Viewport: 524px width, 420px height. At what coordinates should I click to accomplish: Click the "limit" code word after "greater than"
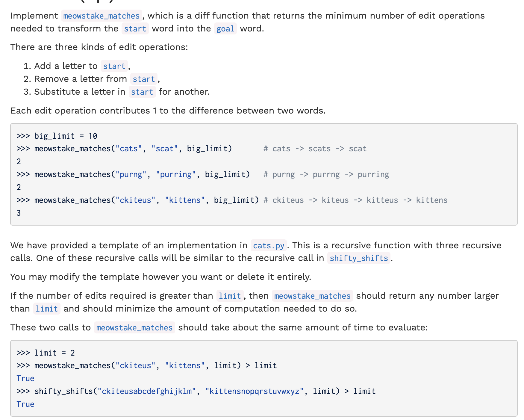tap(230, 296)
